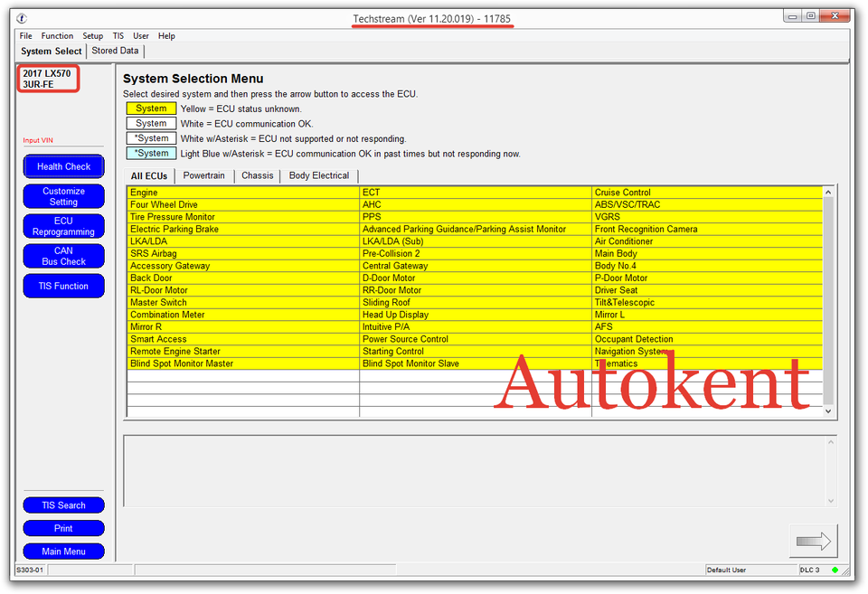Return to Main Menu
The height and width of the screenshot is (594, 868).
(x=63, y=552)
